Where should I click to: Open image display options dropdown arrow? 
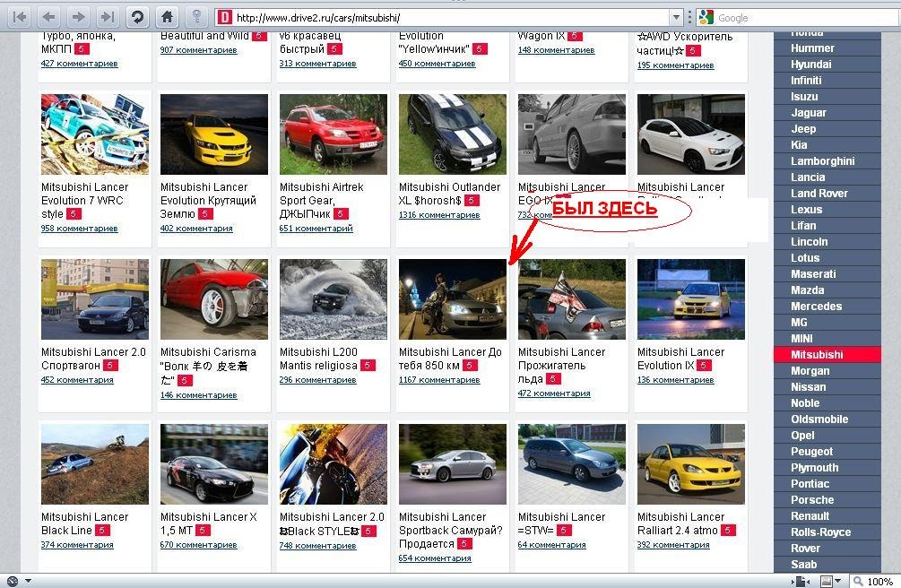(x=837, y=582)
